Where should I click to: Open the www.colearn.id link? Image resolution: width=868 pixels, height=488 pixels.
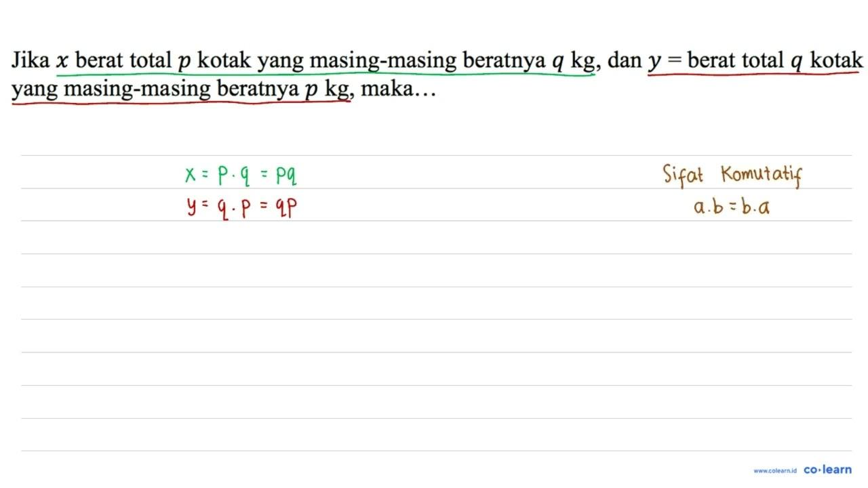[x=774, y=470]
